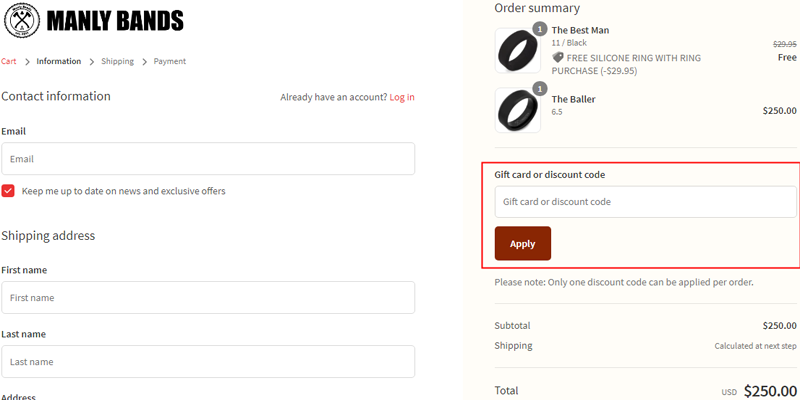Click quantity badge on The Best Man
This screenshot has height=400, width=800.
point(540,29)
